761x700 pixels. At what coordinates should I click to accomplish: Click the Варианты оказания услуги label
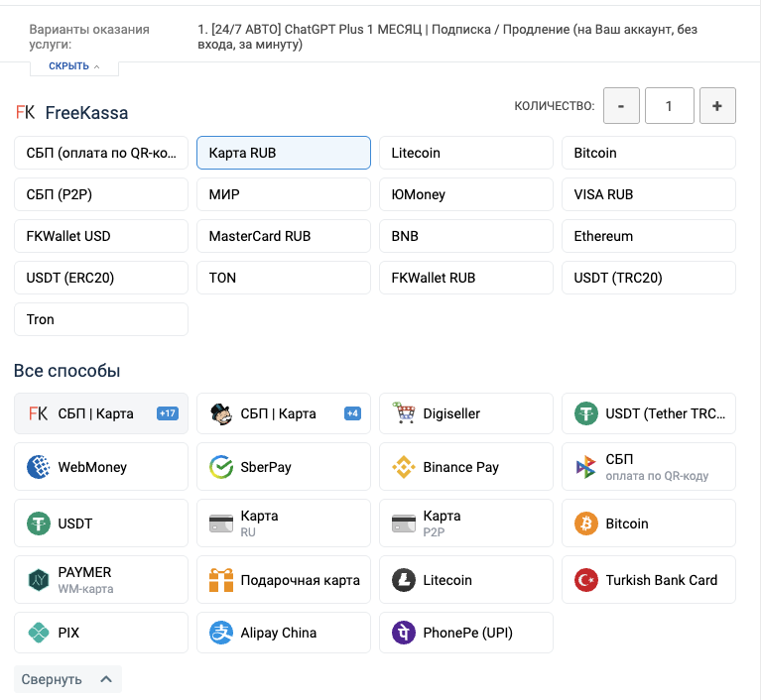coord(89,37)
